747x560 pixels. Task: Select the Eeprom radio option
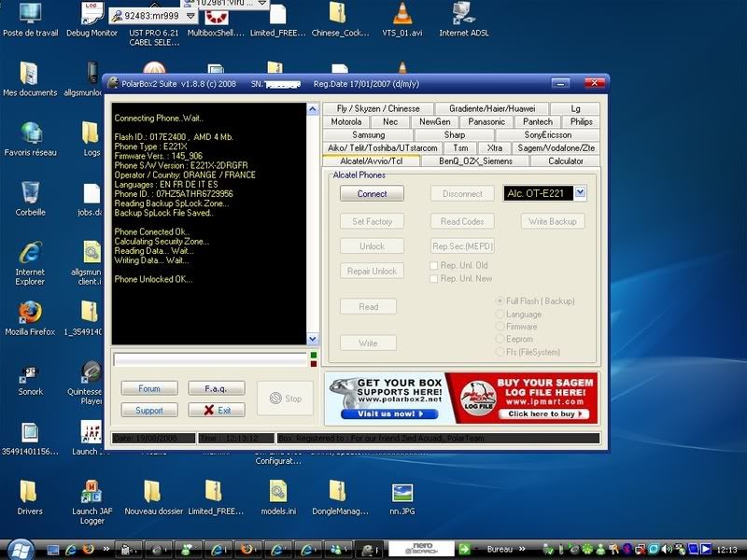pyautogui.click(x=500, y=339)
